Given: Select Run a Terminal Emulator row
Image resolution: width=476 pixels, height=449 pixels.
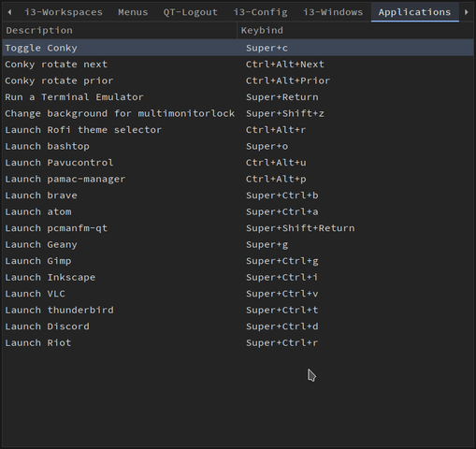Looking at the screenshot, I should click(238, 97).
